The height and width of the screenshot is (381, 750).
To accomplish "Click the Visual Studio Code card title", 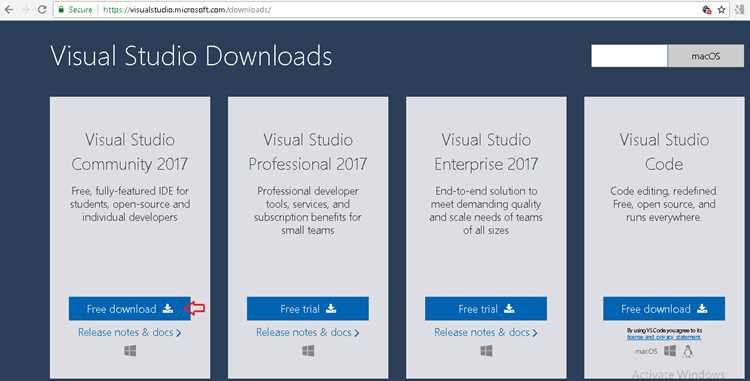I will (664, 152).
